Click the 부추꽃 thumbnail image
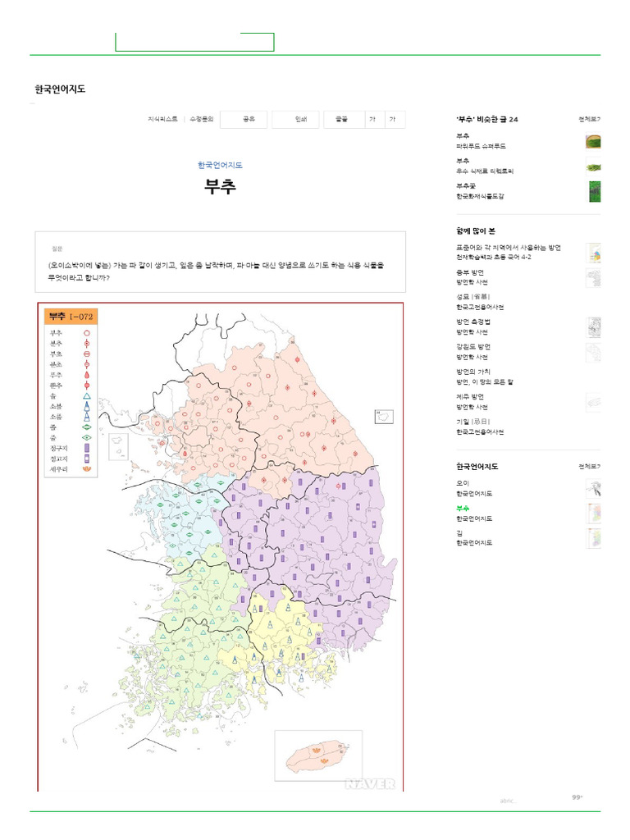Viewport: 630px width, 840px height. tap(595, 192)
